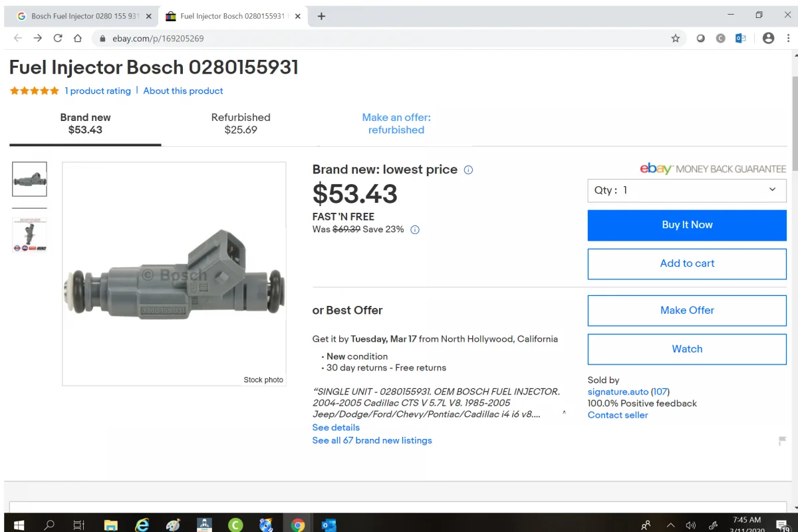The height and width of the screenshot is (532, 798).
Task: Click the 5-star product rating stars
Action: pyautogui.click(x=33, y=90)
